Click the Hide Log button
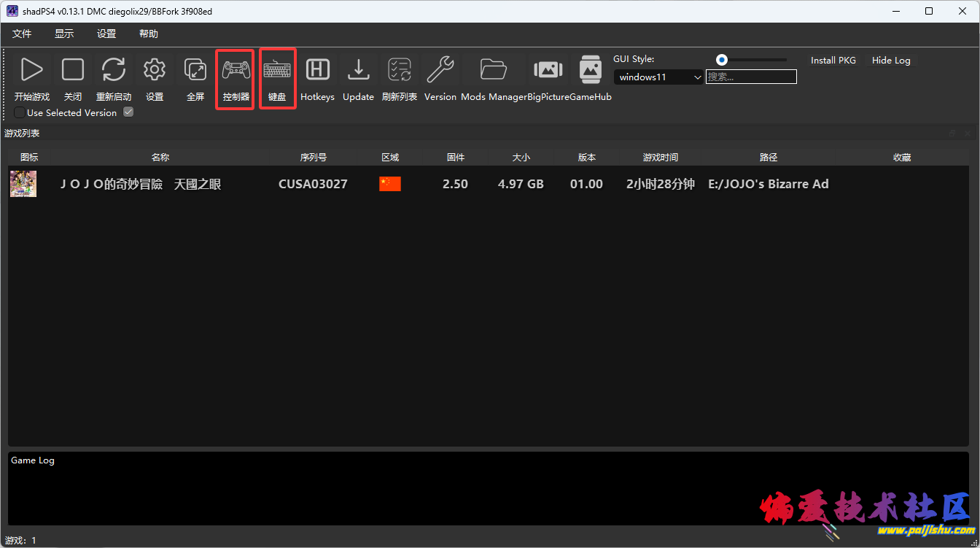Image resolution: width=980 pixels, height=548 pixels. pyautogui.click(x=890, y=61)
